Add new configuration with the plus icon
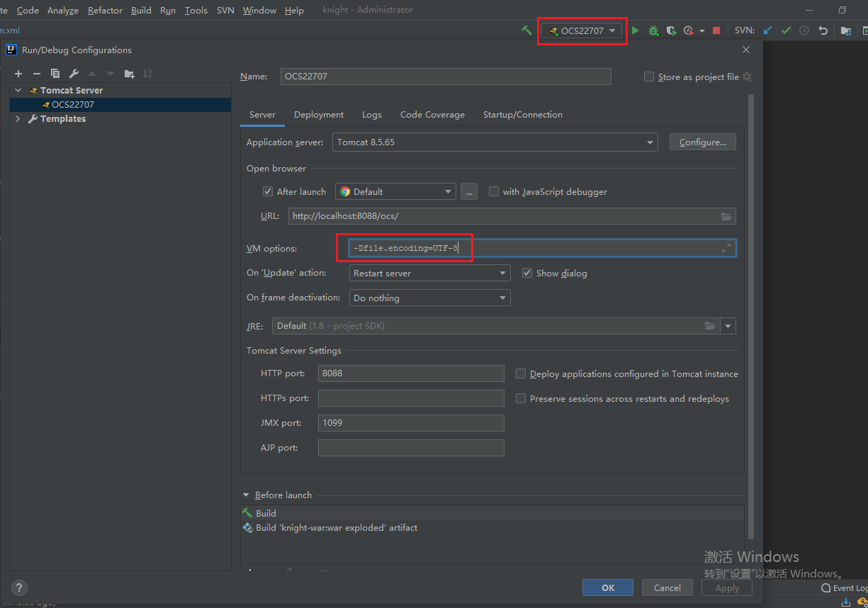 pyautogui.click(x=18, y=74)
